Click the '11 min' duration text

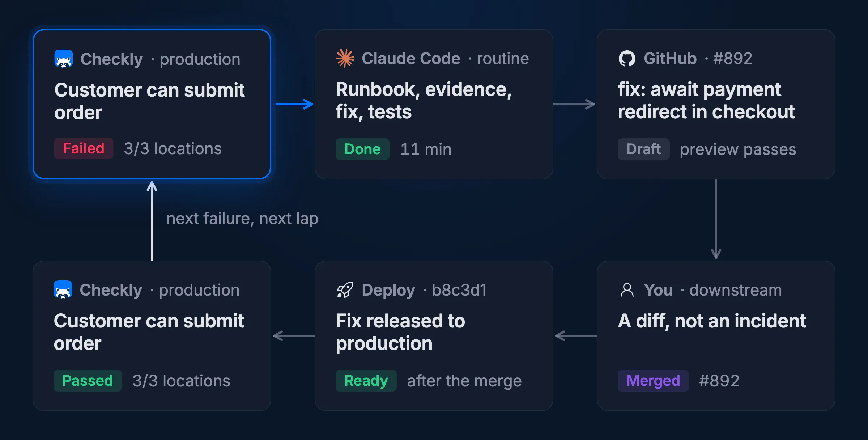point(426,149)
